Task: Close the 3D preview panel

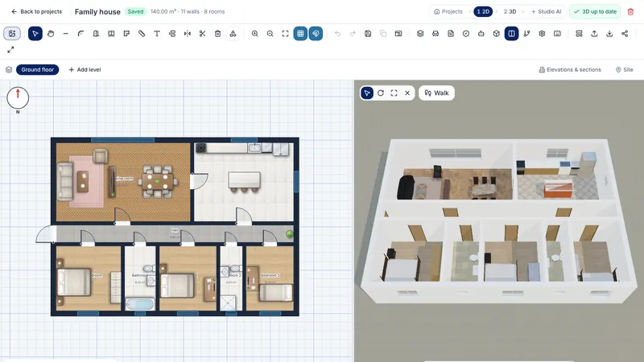Action: coord(407,93)
